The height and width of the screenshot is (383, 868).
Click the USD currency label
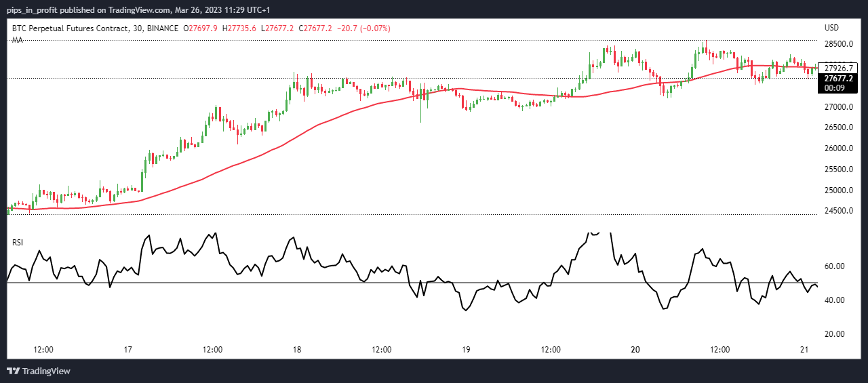click(831, 28)
